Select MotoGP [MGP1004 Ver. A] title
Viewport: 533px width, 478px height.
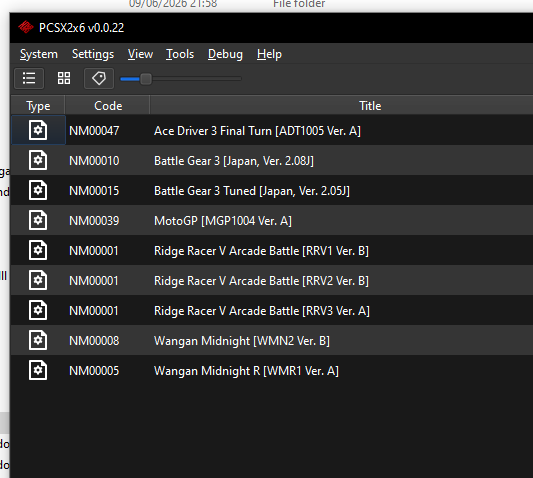(223, 221)
